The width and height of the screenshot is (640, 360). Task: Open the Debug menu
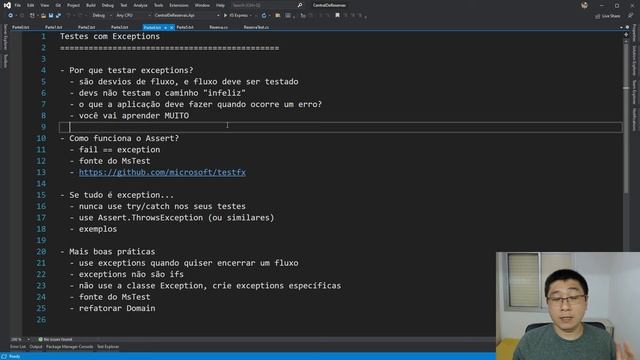coord(108,5)
